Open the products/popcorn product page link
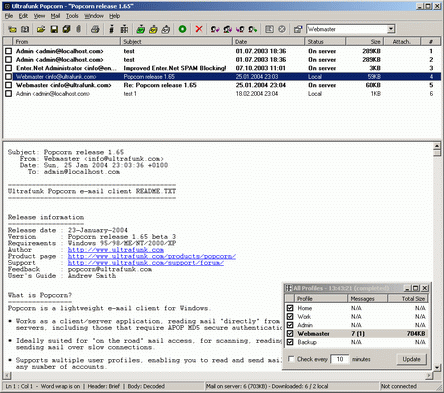This screenshot has height=393, width=444. 152,256
